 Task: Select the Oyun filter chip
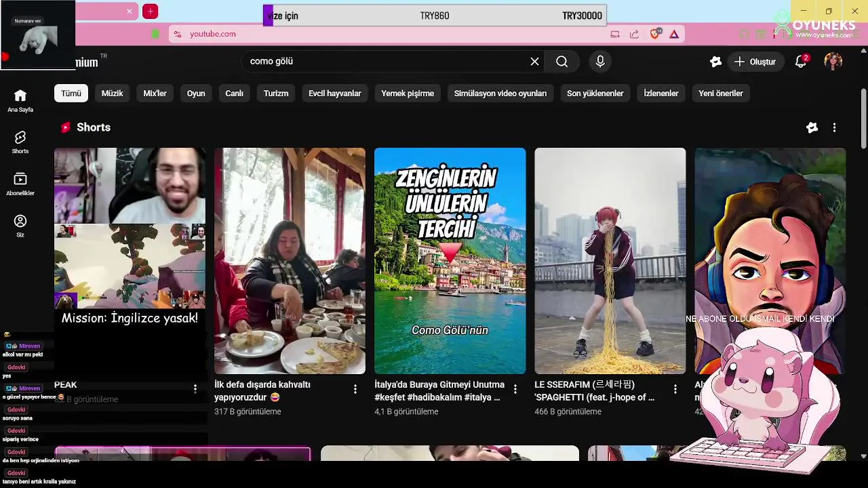196,94
